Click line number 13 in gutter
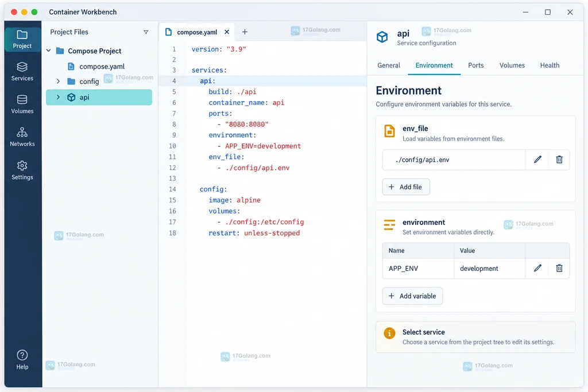This screenshot has height=392, width=588. (x=172, y=178)
